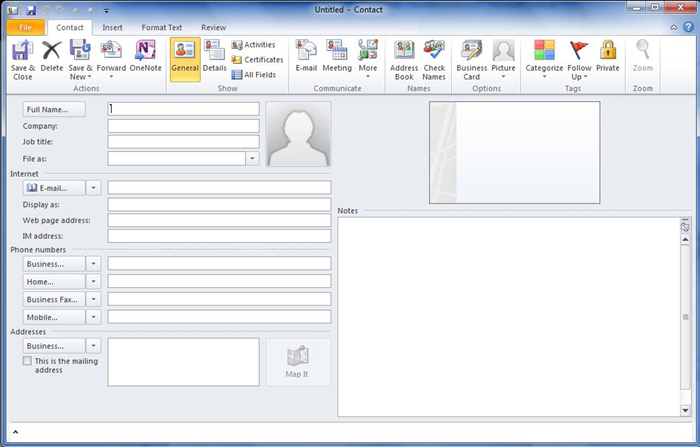Click Notes scrollbar down arrow

[x=685, y=410]
